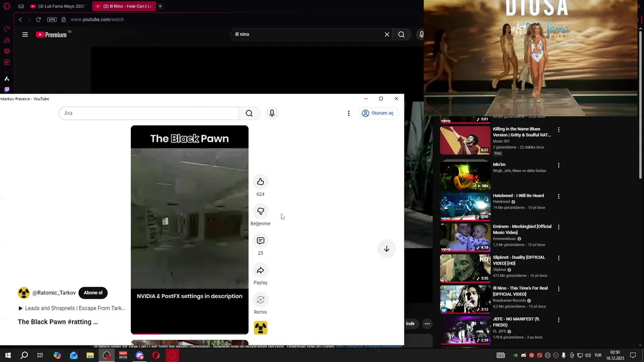This screenshot has width=644, height=362.
Task: Open Slipknot - Duality recommended video
Action: (465, 268)
